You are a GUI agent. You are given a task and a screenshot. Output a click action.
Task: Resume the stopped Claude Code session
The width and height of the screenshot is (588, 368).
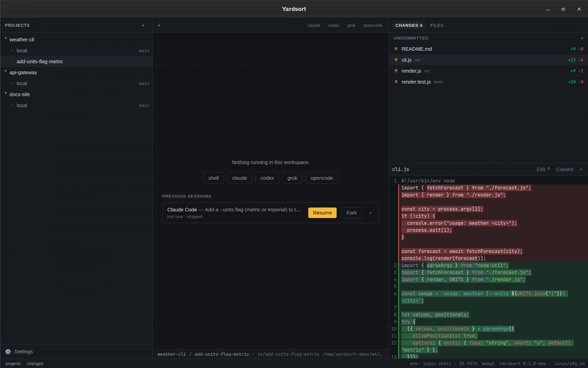coord(322,213)
